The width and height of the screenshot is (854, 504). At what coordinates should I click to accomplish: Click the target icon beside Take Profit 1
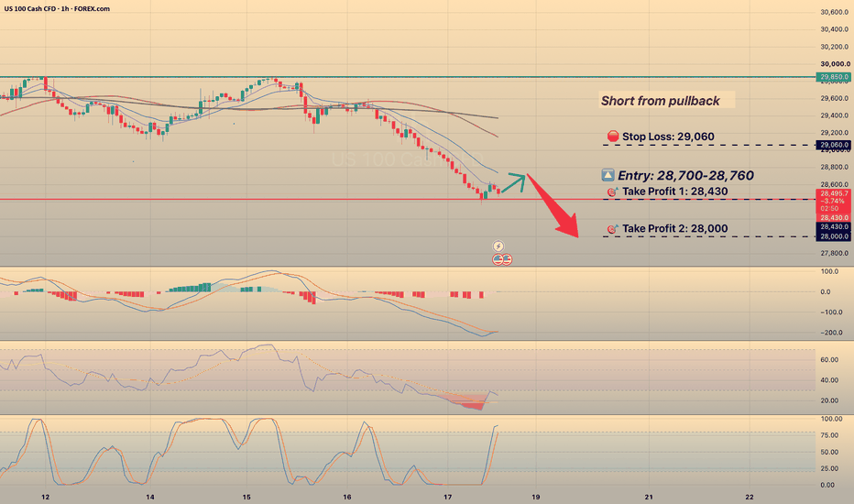tap(613, 192)
